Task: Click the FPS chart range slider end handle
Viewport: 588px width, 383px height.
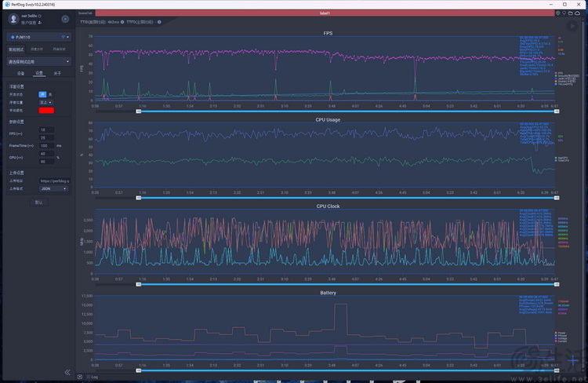Action: pos(557,111)
